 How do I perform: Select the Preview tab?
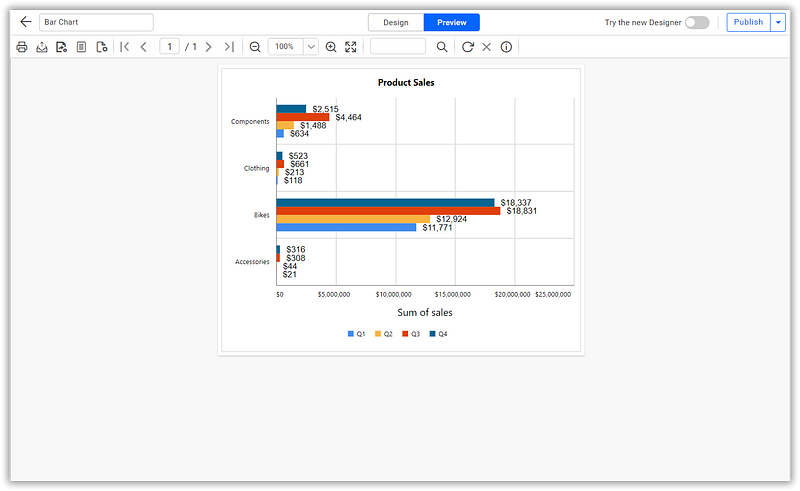pyautogui.click(x=452, y=22)
